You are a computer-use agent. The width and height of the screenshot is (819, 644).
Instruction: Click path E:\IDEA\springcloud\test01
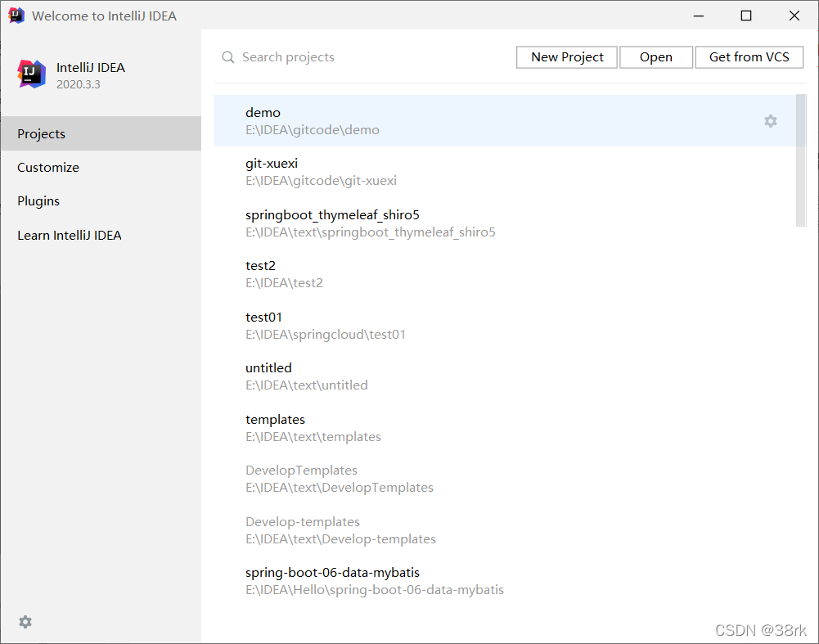coord(326,334)
